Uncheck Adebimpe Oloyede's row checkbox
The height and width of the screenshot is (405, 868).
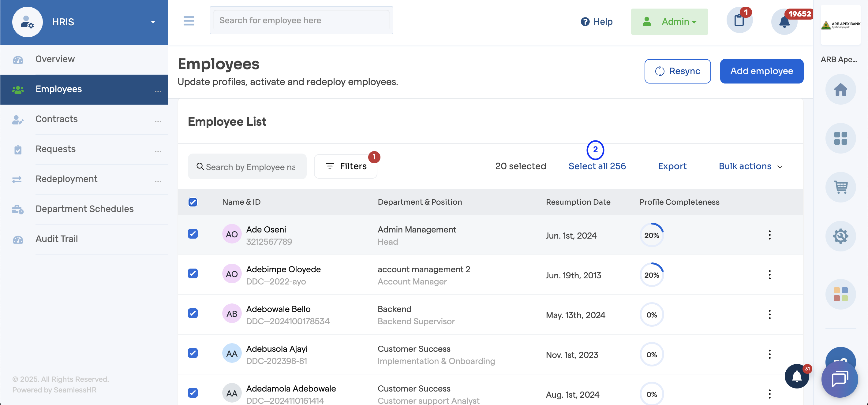tap(193, 273)
